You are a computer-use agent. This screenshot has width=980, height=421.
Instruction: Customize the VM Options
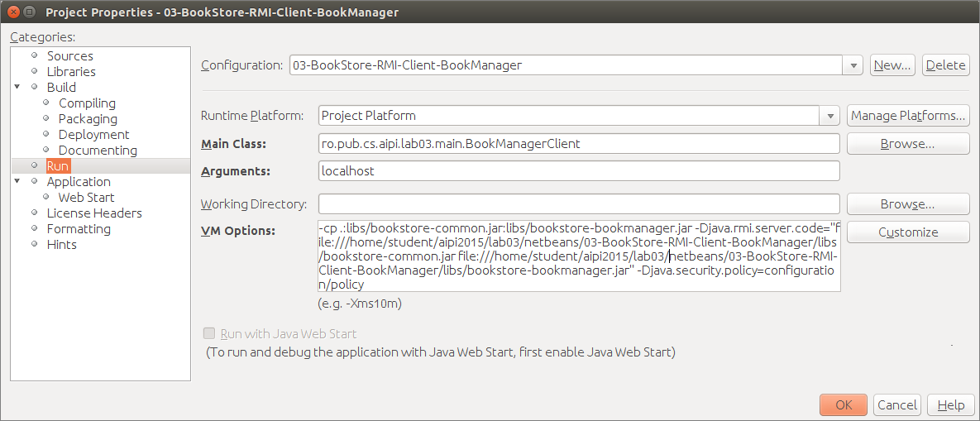[908, 232]
